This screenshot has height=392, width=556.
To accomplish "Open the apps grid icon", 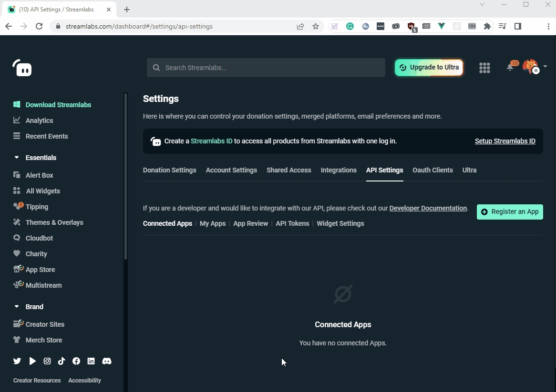I will tap(484, 68).
